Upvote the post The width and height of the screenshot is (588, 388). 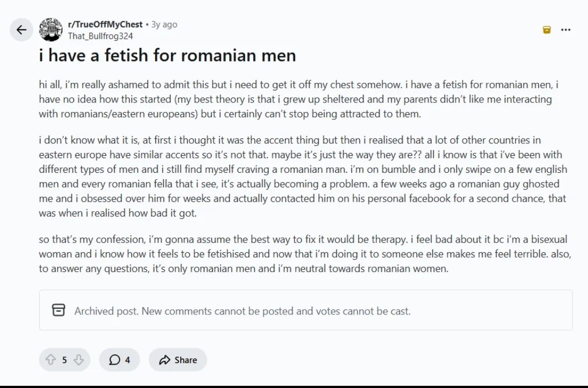coord(51,360)
